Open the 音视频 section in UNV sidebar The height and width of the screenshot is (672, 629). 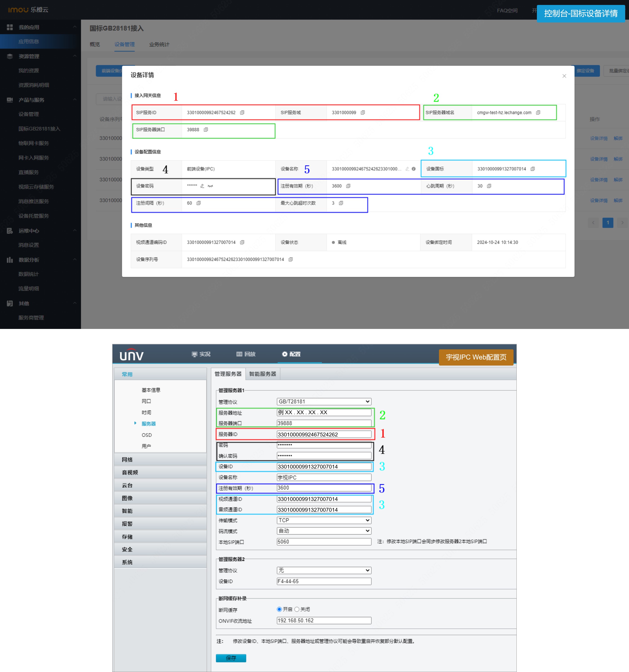coord(160,472)
